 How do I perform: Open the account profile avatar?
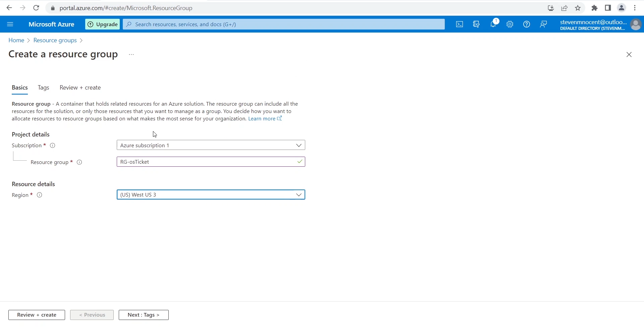[x=636, y=24]
